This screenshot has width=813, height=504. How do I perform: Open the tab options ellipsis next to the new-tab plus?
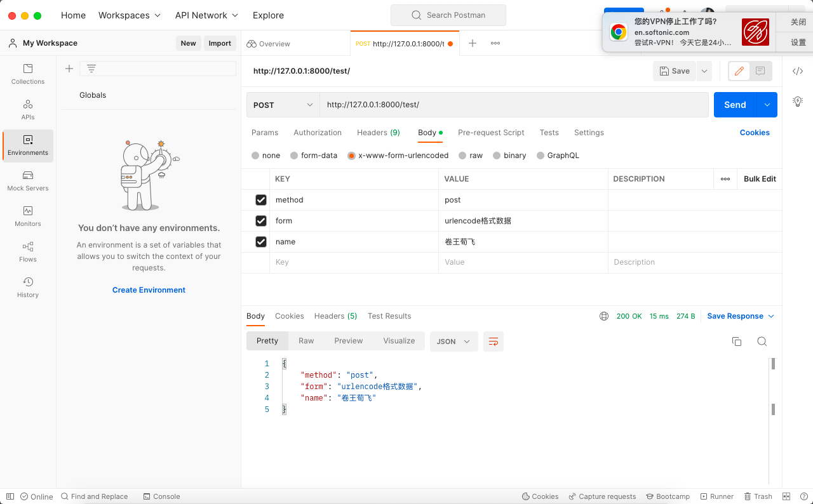495,43
